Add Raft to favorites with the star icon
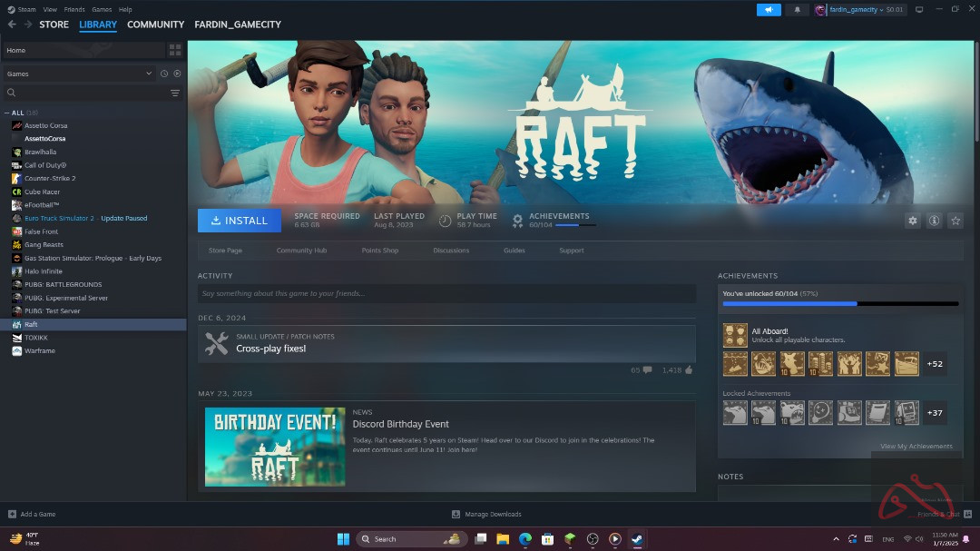Screen dimensions: 980x551 point(955,221)
